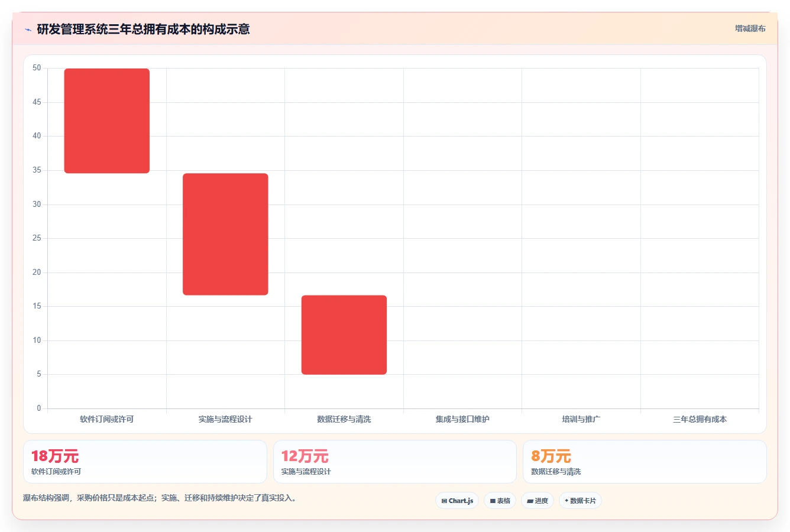Select the 进度 tag chip
The image size is (790, 532).
(537, 501)
